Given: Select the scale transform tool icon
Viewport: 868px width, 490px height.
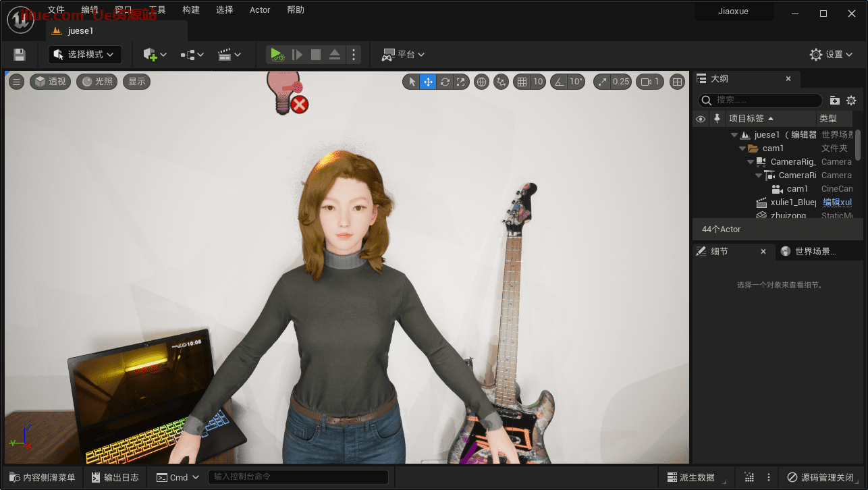Looking at the screenshot, I should coord(461,82).
